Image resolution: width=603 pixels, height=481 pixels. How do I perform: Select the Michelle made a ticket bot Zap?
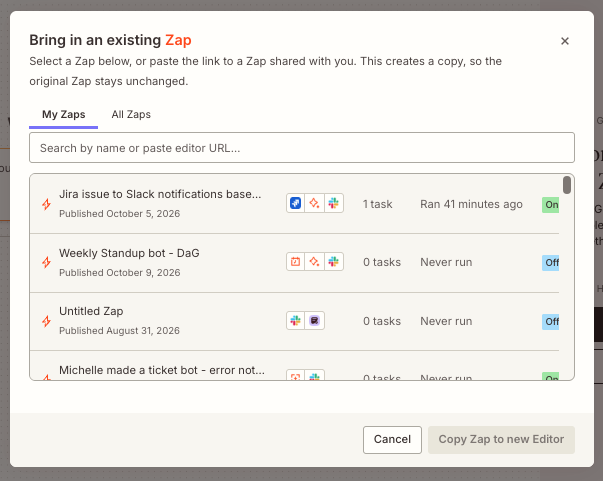pos(295,366)
